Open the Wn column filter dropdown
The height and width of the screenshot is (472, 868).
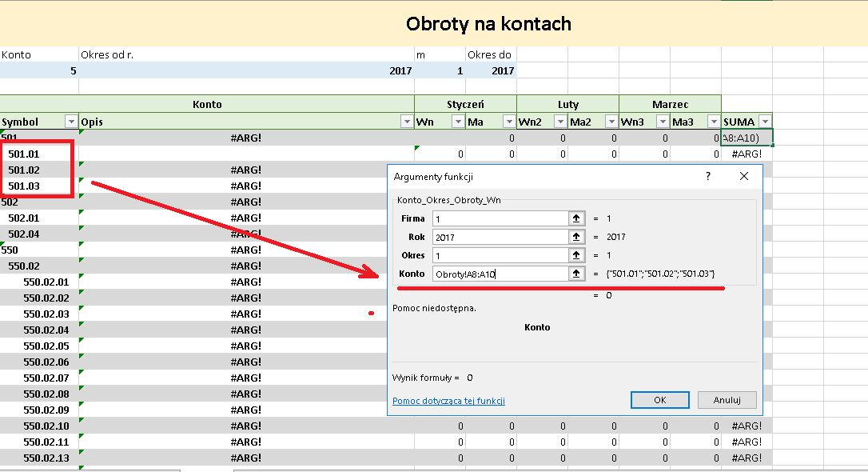click(x=458, y=122)
